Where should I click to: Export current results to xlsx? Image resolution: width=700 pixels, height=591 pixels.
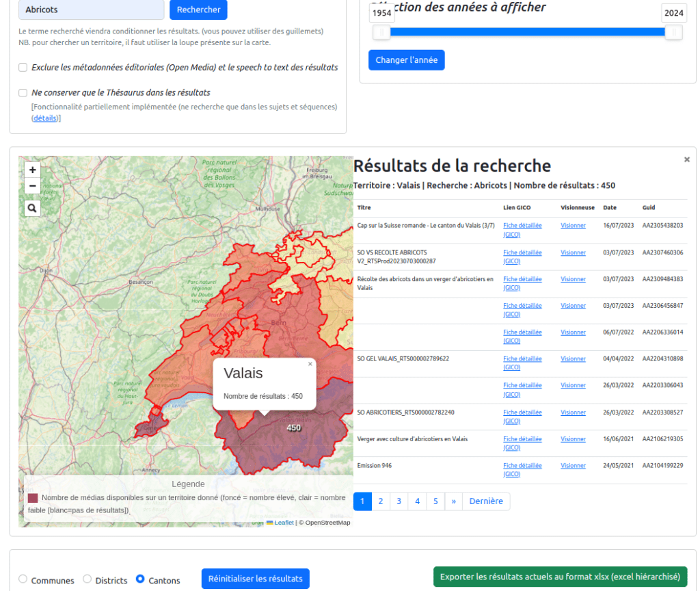pos(560,577)
